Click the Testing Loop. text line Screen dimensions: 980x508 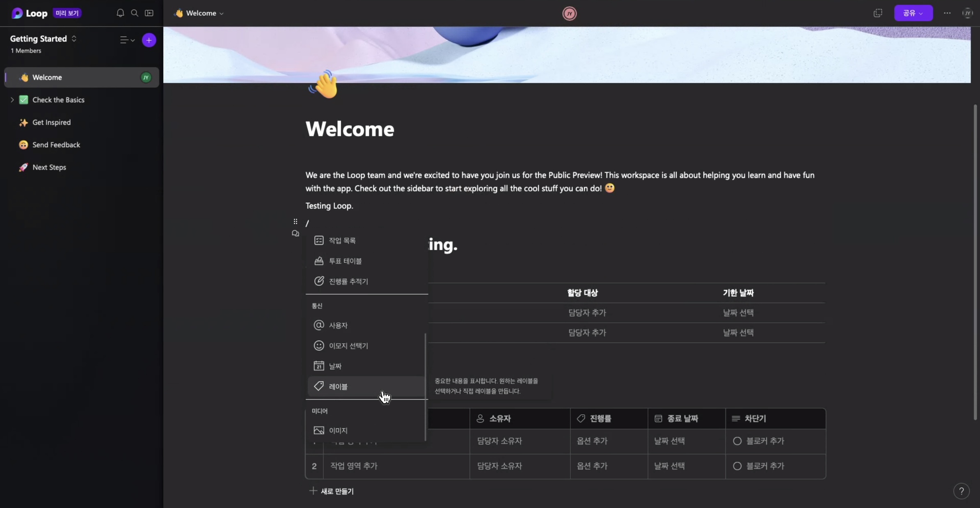[x=329, y=206]
